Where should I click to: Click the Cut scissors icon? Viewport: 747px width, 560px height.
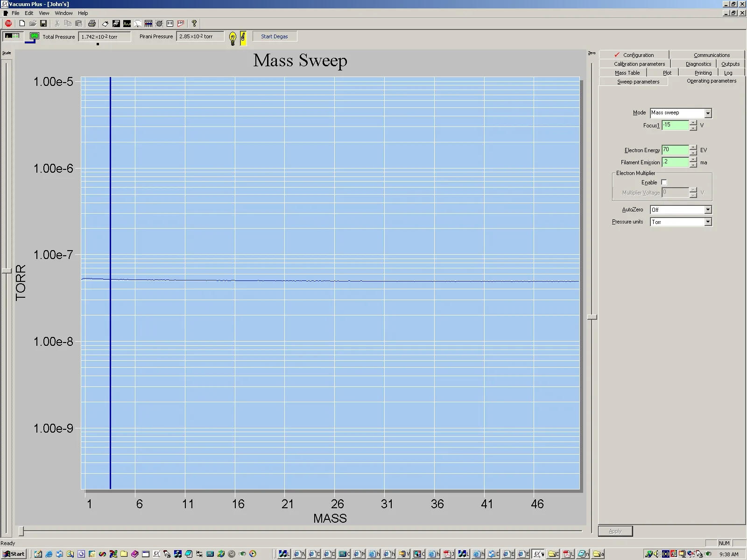point(57,23)
